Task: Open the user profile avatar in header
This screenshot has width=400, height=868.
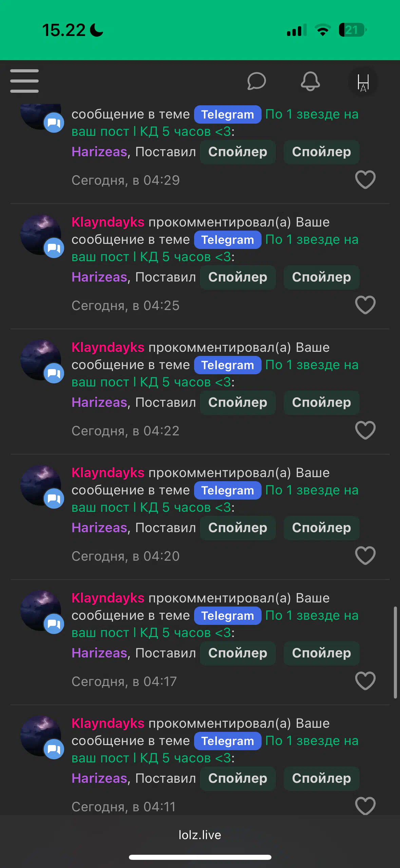Action: [x=363, y=82]
